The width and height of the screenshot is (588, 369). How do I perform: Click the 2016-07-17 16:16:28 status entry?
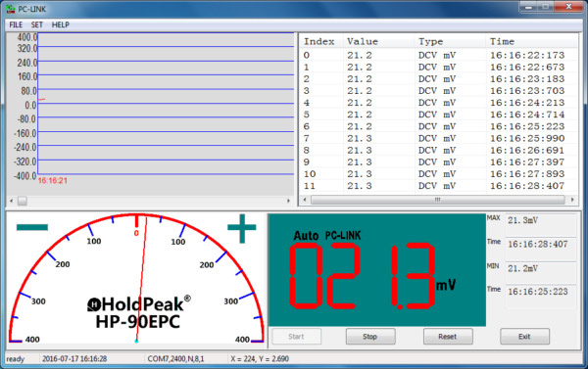click(x=74, y=359)
